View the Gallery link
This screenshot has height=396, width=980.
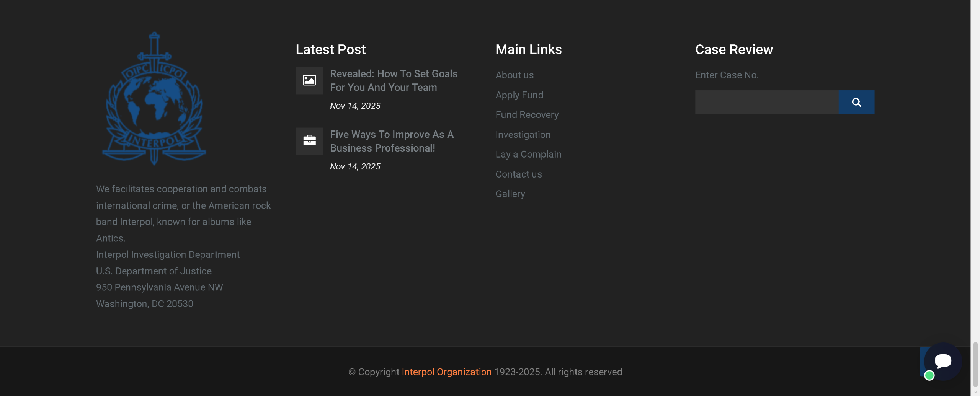click(x=510, y=194)
